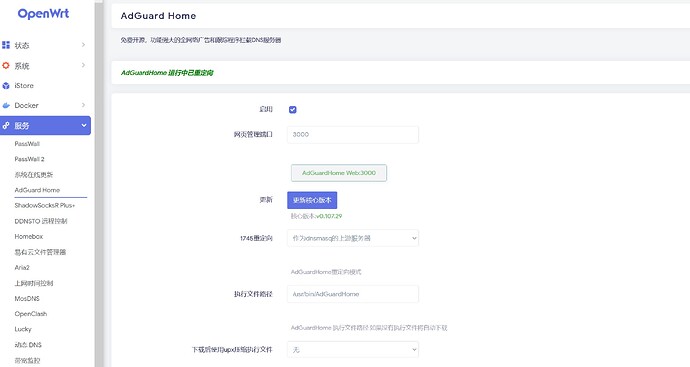Click the iStore cube icon
Viewport: 690px width, 367px height.
click(x=6, y=86)
